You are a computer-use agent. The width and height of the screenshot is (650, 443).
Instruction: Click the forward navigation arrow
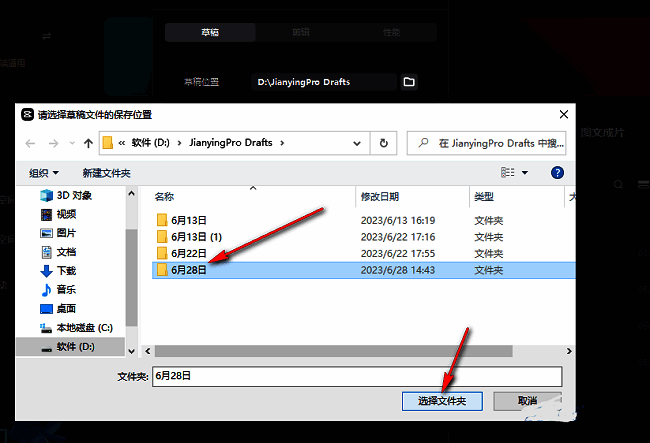[x=50, y=143]
